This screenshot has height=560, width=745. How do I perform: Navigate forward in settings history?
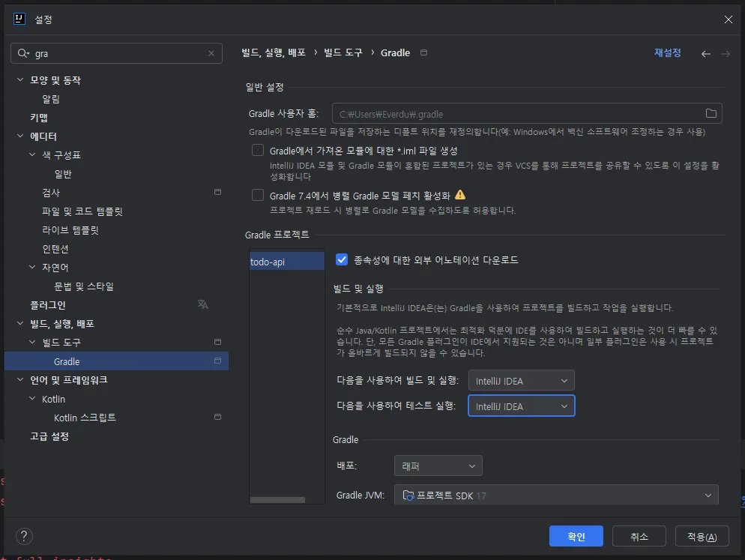click(x=726, y=54)
